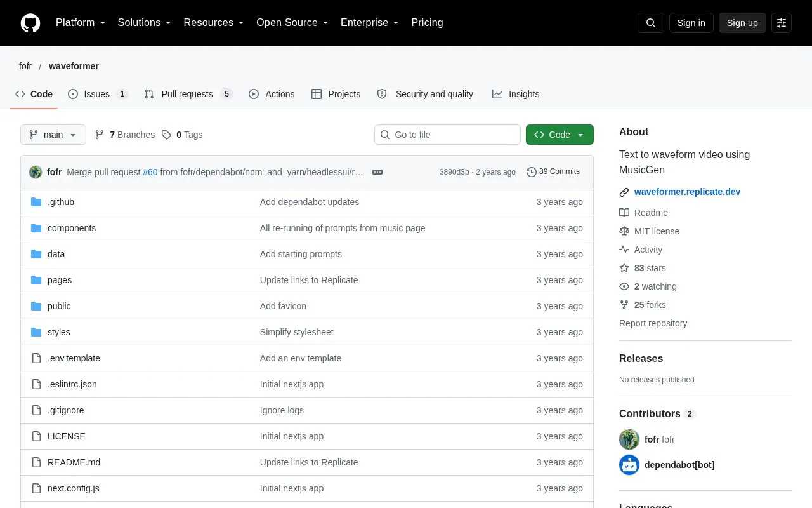Open the 0 Tags link
The height and width of the screenshot is (508, 812).
click(x=182, y=135)
